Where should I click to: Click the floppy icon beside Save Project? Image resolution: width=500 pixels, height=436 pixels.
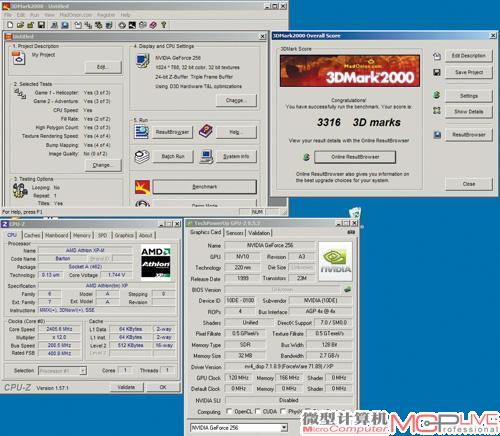437,72
